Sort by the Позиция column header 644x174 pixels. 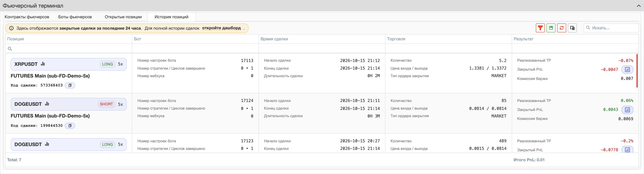coord(69,39)
